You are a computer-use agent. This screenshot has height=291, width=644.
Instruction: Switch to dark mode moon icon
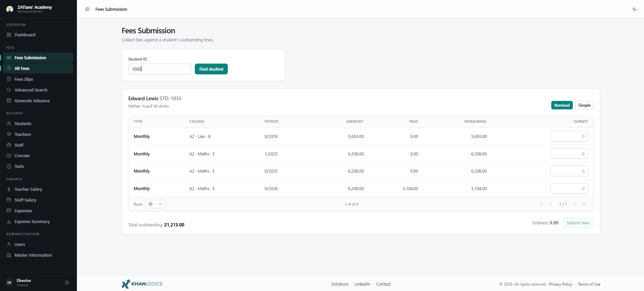click(x=635, y=9)
